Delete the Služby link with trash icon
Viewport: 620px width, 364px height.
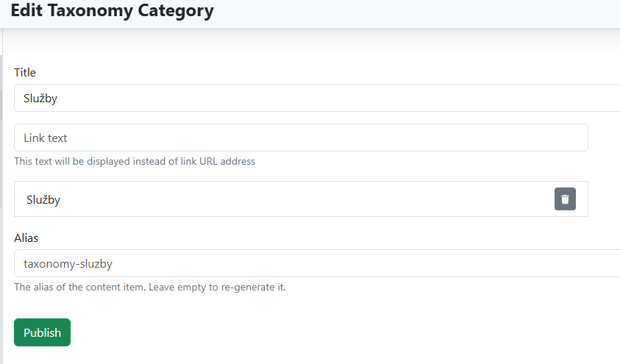click(565, 199)
